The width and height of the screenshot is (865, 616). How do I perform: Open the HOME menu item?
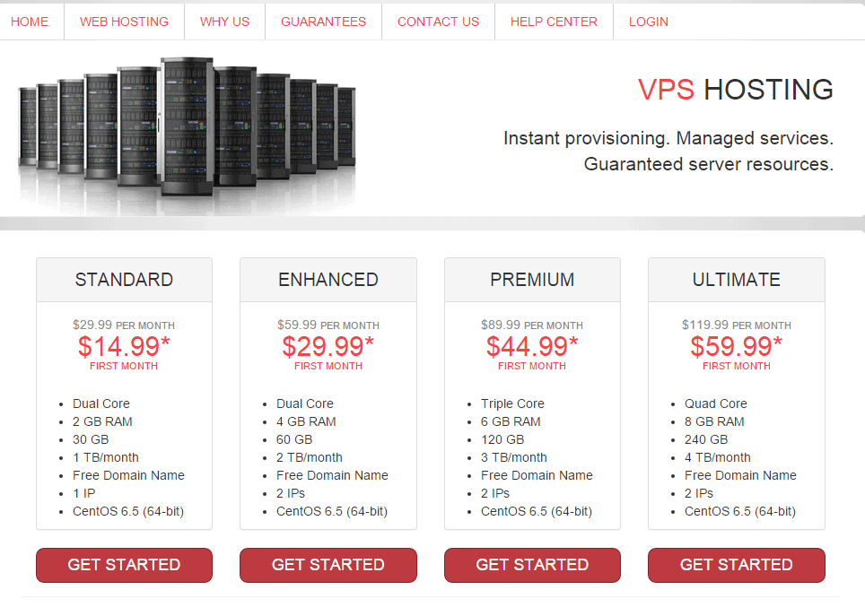[x=30, y=22]
